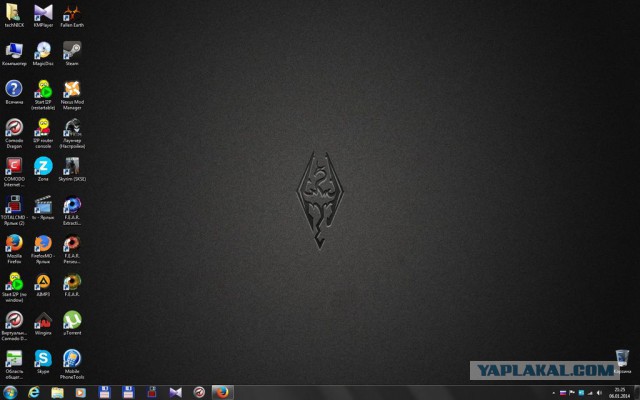Screen dimensions: 640x400
Task: Select the tc - Ярлык clapperboard shortcut
Action: (x=43, y=207)
